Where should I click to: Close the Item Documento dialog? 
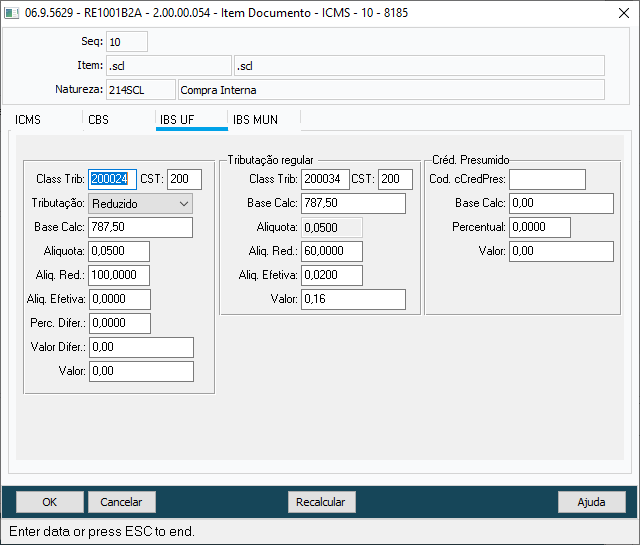click(624, 13)
